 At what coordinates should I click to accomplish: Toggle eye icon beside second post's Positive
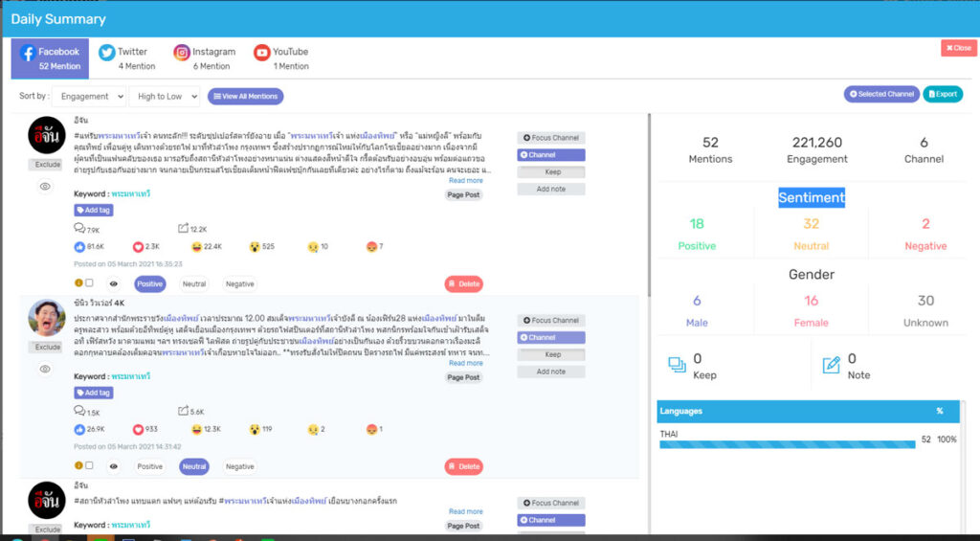[114, 466]
